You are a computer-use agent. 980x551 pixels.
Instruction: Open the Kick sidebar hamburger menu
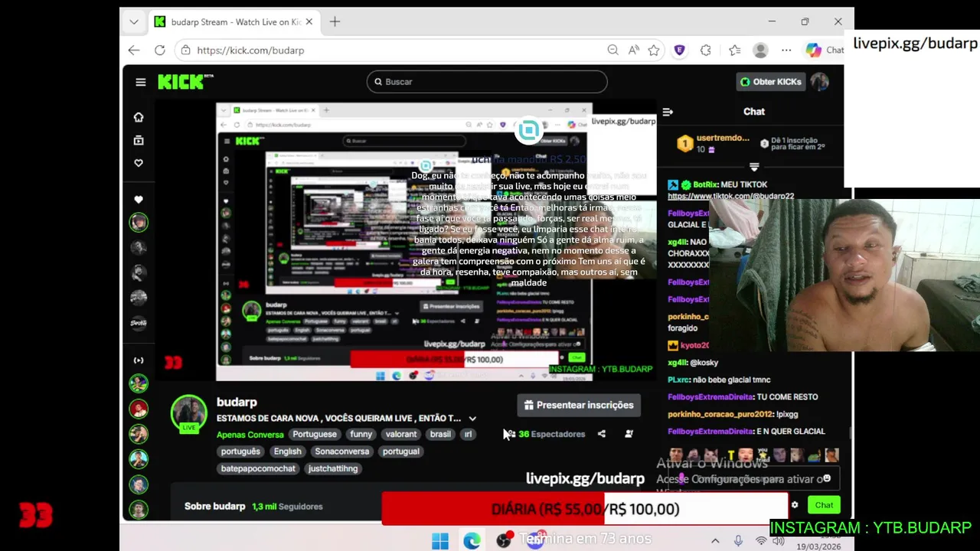click(140, 82)
